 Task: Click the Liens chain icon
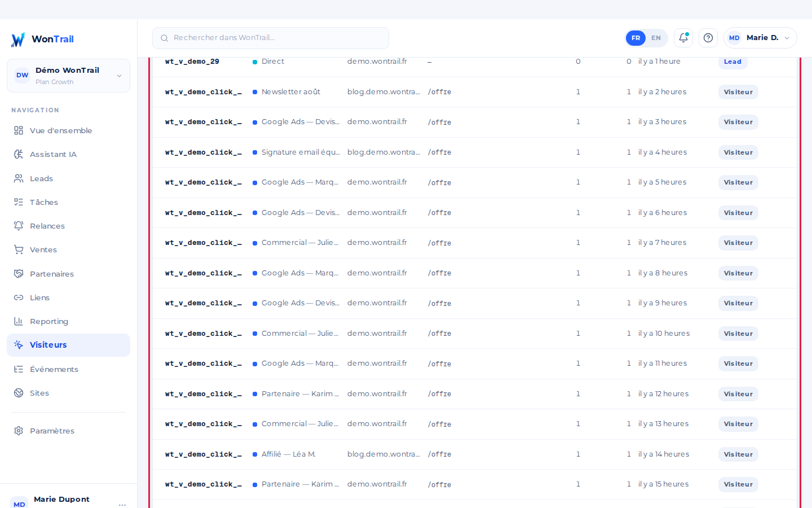point(19,297)
